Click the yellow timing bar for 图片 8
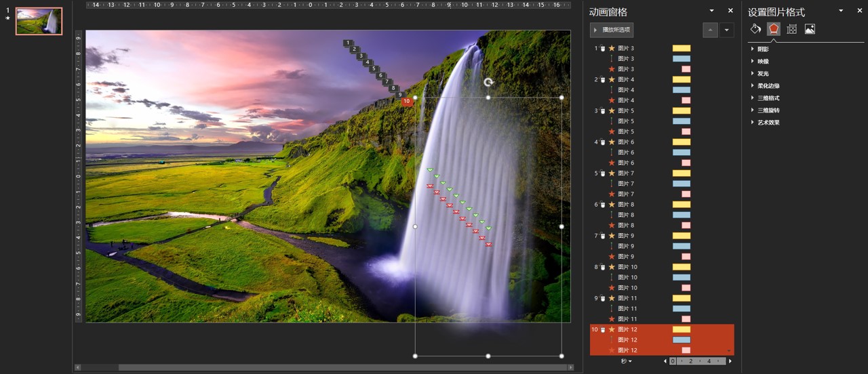This screenshot has width=868, height=374. click(681, 205)
